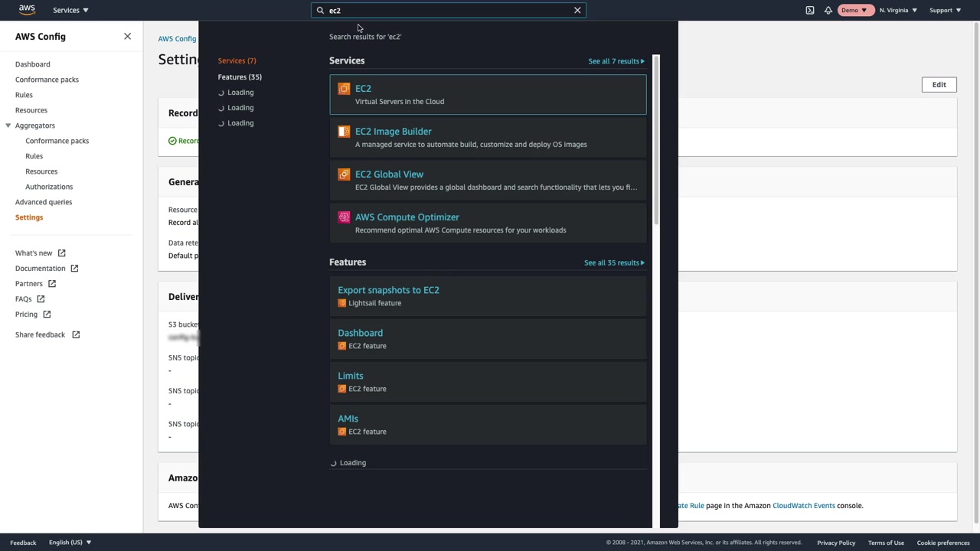980x551 pixels.
Task: Open the CloudWatch Events console link
Action: [x=804, y=506]
